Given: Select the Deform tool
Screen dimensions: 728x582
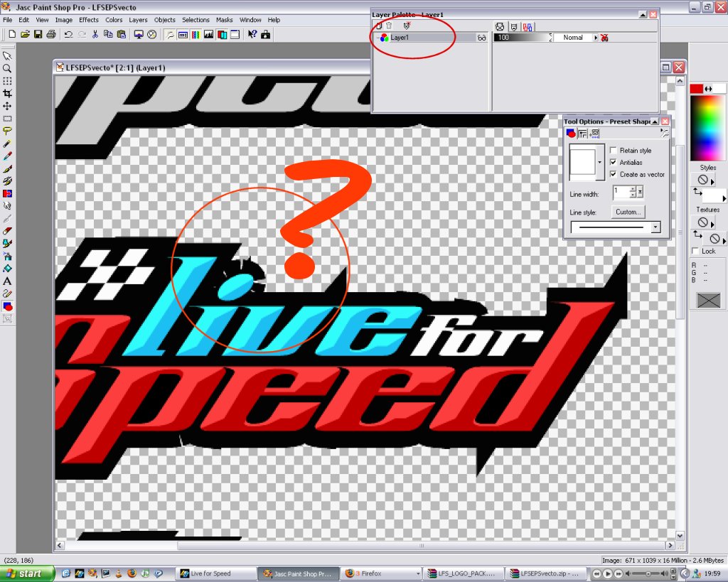Looking at the screenshot, I should point(7,81).
